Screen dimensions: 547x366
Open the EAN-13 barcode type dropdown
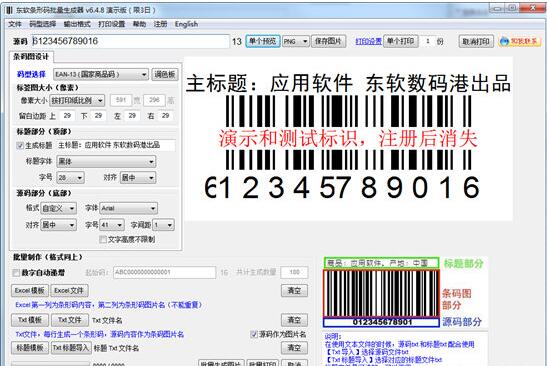coord(101,74)
